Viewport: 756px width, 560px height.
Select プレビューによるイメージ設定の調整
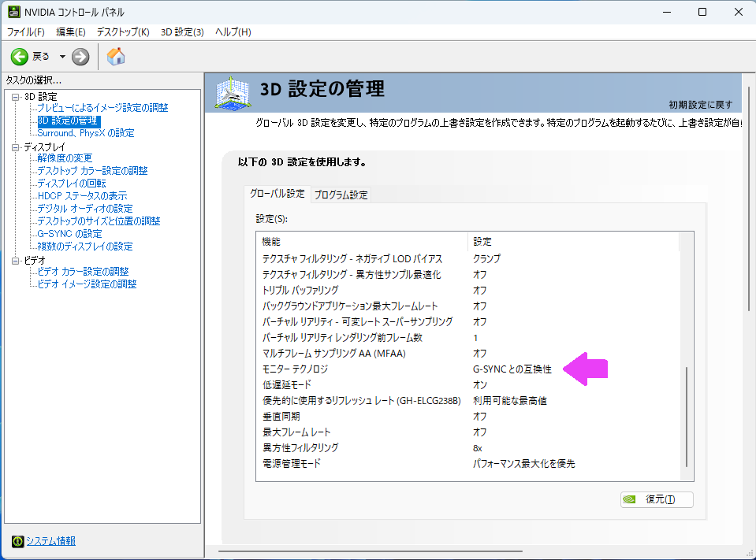click(102, 108)
